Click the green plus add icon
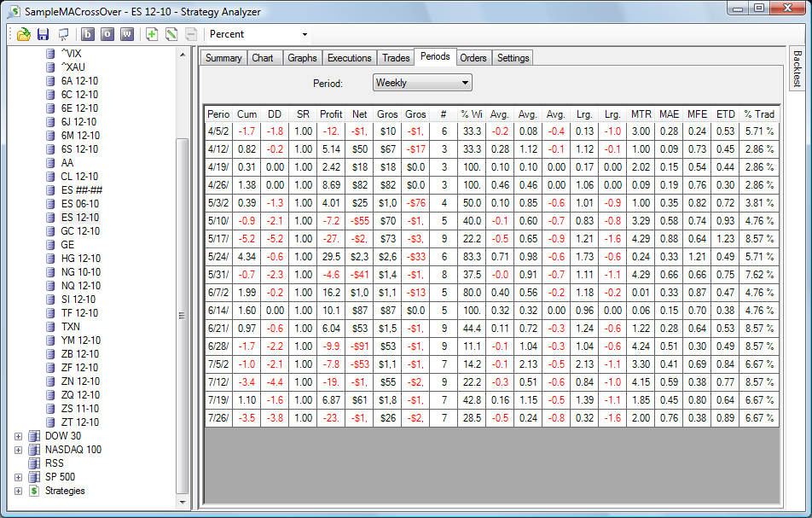 coord(153,34)
